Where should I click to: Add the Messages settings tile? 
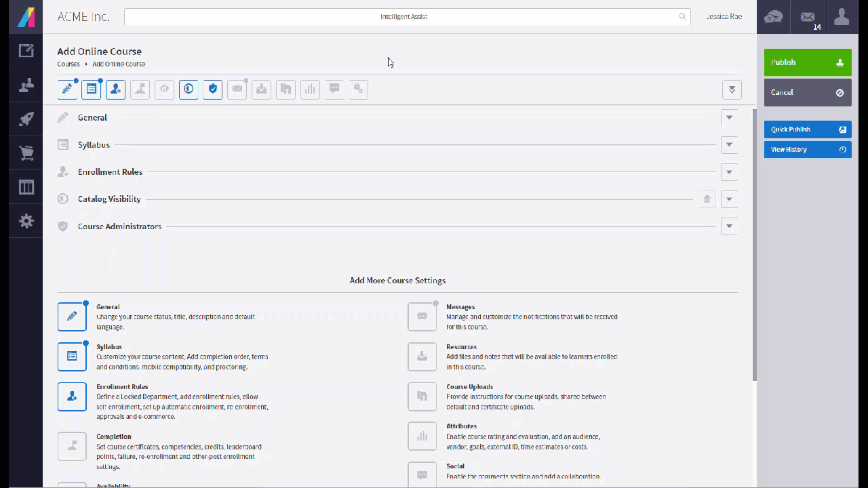click(x=422, y=317)
